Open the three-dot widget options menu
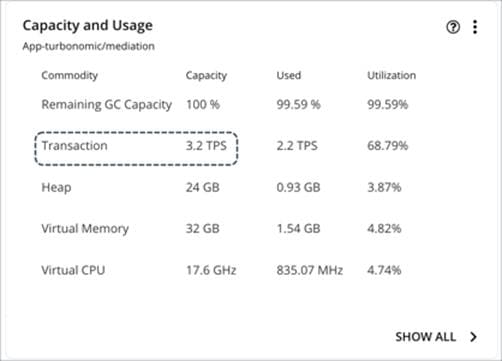 (x=475, y=27)
